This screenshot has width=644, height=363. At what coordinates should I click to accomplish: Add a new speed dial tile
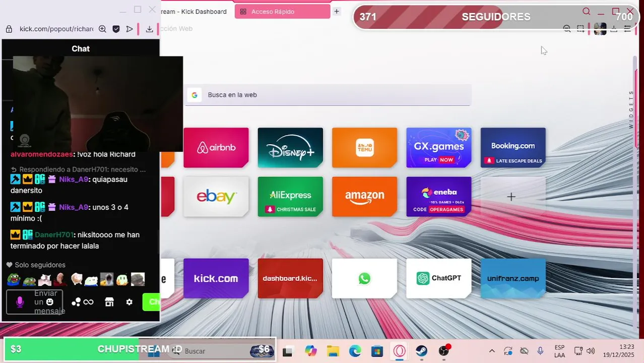click(x=513, y=196)
